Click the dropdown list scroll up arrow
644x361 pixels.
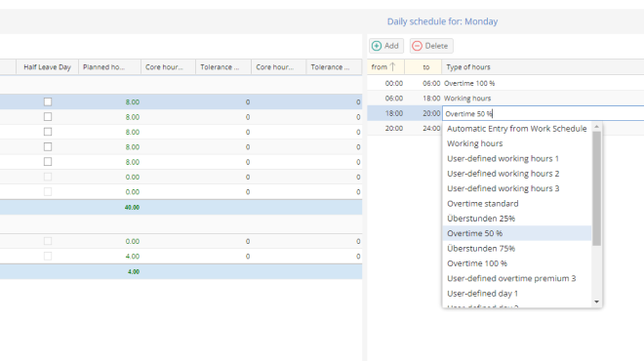click(x=597, y=127)
